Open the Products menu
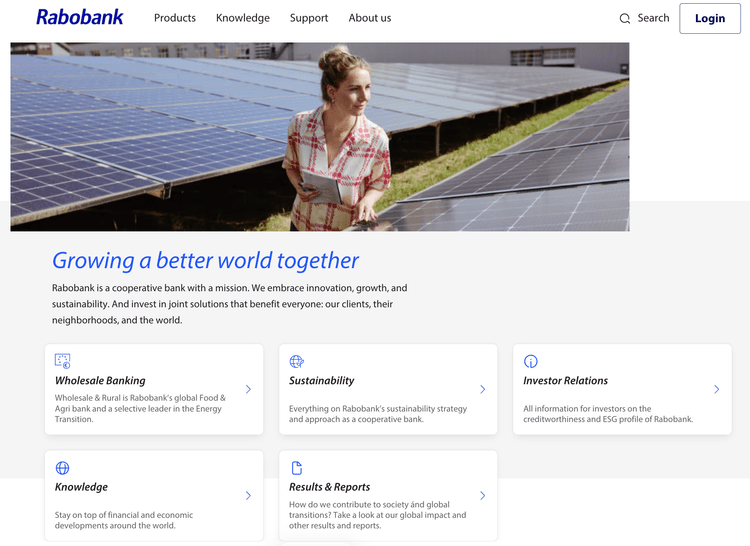This screenshot has width=750, height=546. (175, 18)
